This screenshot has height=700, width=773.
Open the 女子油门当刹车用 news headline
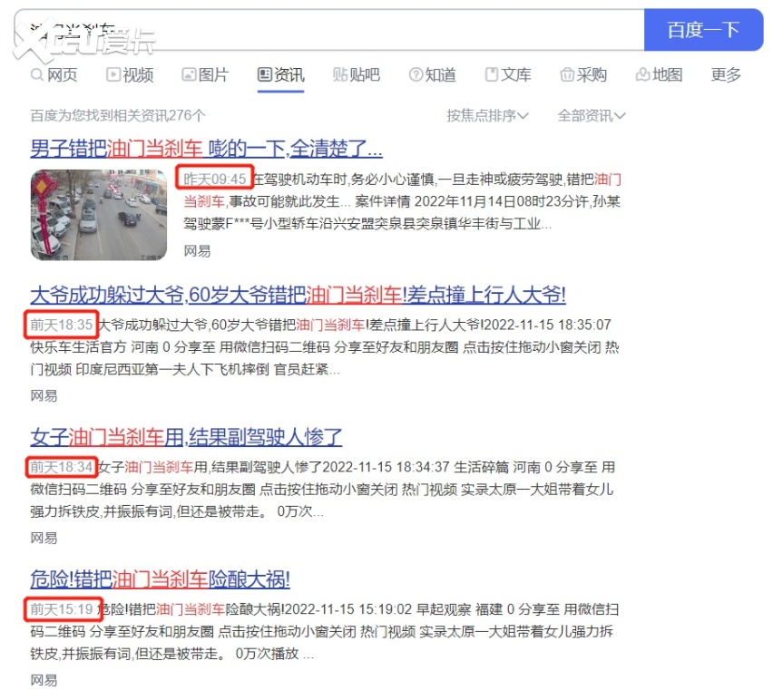click(x=186, y=438)
